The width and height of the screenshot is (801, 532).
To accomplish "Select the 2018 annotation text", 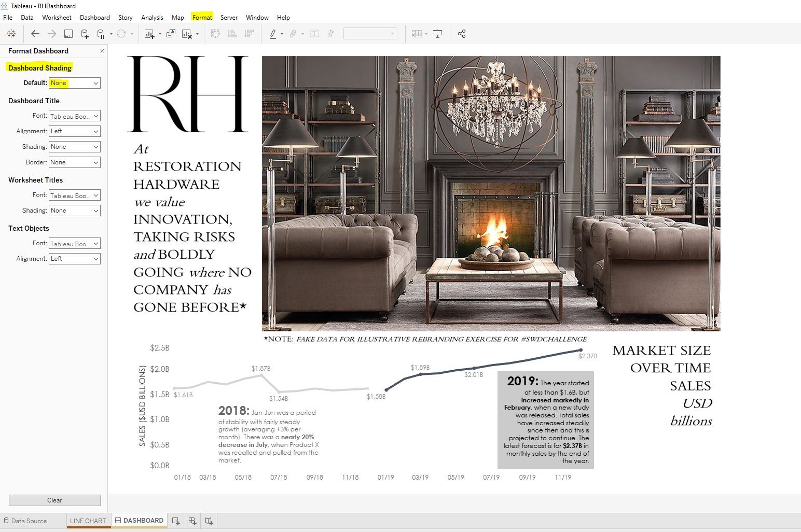I will tap(269, 434).
